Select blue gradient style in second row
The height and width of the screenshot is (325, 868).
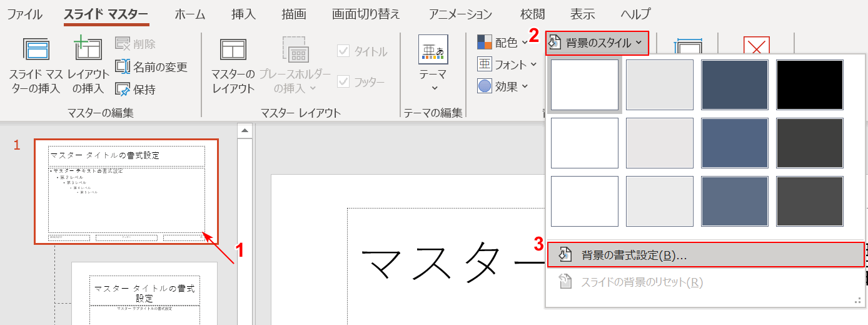pyautogui.click(x=735, y=143)
